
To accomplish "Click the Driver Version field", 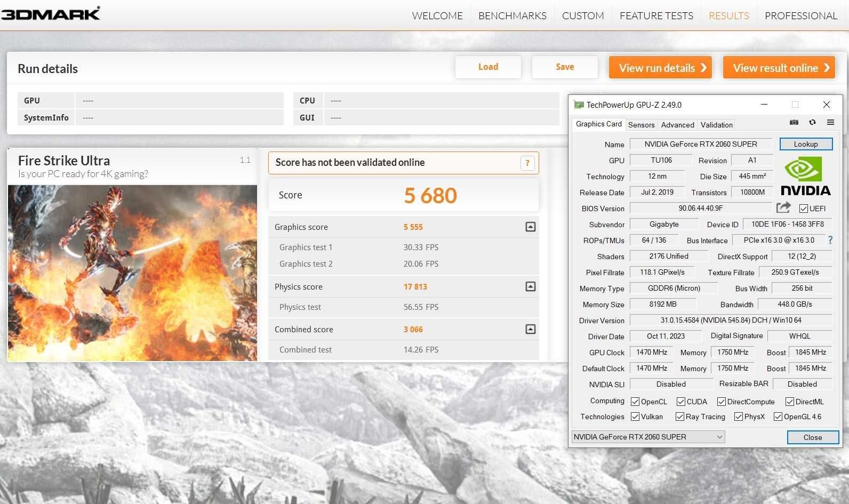I will 731,320.
